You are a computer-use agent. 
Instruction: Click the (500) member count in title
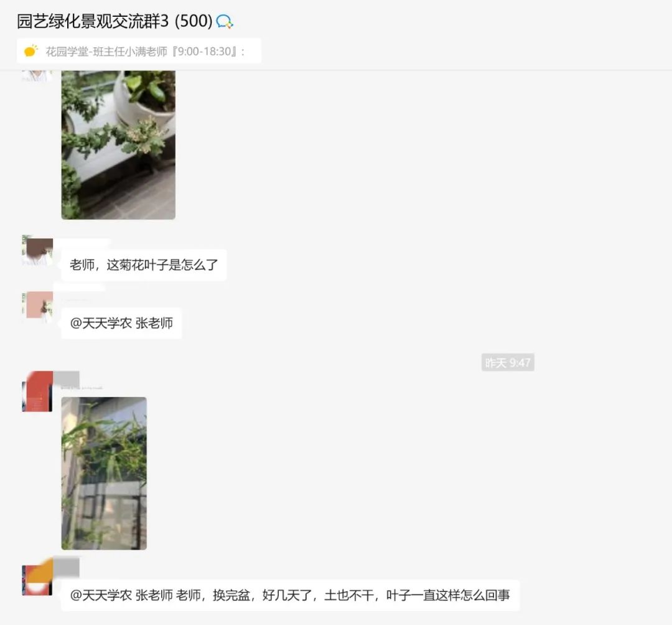(x=194, y=21)
